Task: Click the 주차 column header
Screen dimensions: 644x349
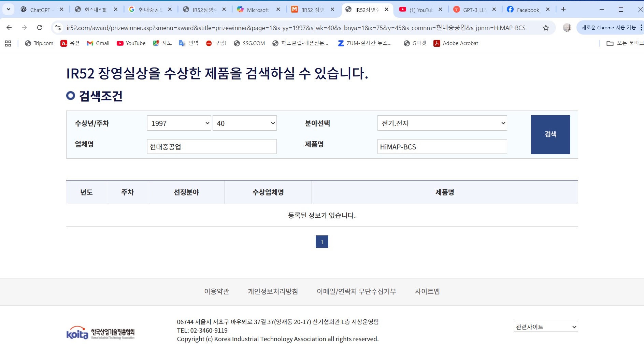Action: pos(127,192)
